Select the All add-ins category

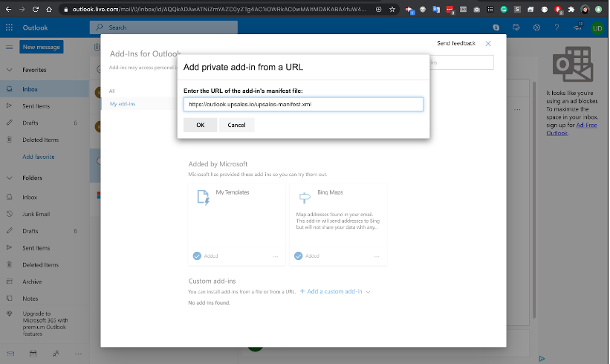tap(111, 91)
